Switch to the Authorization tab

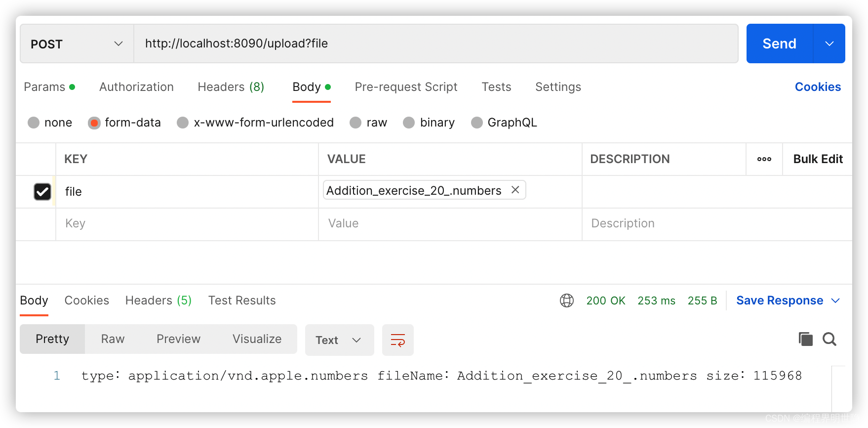tap(136, 87)
